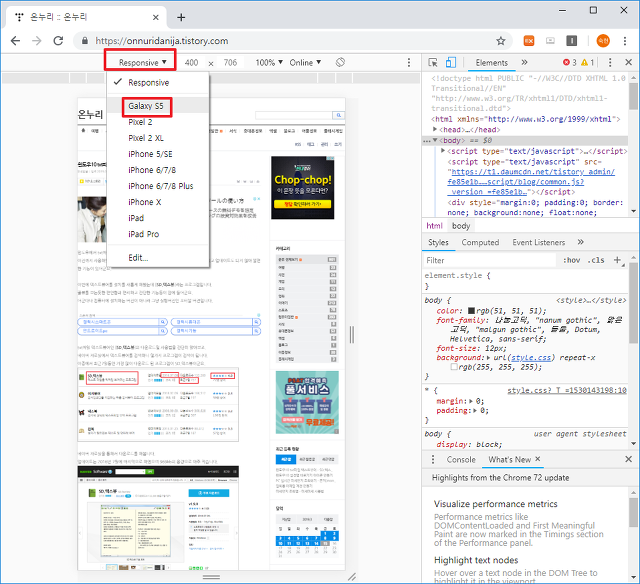The width and height of the screenshot is (640, 584).
Task: Choose iPhone 5/SE device
Action: [158, 154]
